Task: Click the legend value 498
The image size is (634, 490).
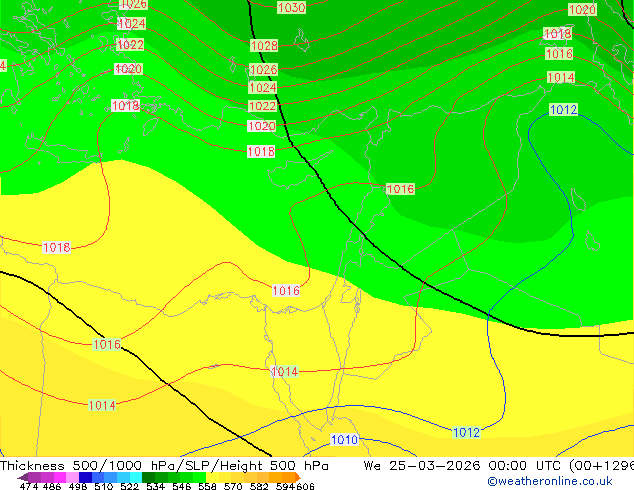Action: (78, 486)
